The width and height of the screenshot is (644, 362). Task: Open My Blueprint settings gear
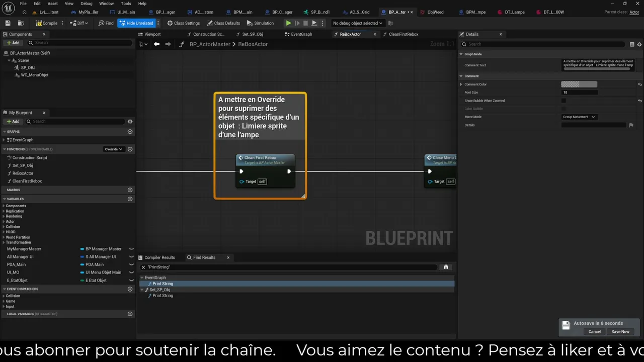coord(130,121)
